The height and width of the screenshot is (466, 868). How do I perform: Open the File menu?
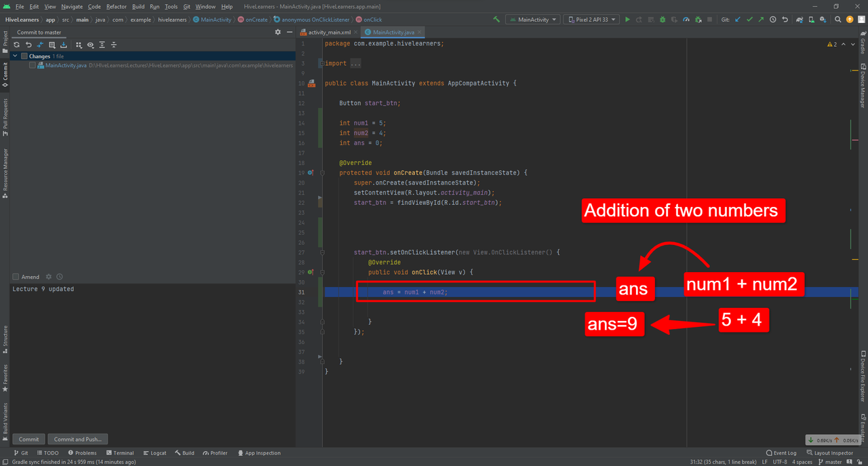point(19,6)
